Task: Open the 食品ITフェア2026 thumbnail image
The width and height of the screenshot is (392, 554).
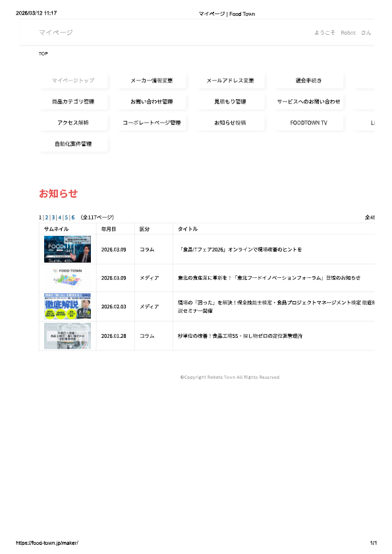Action: point(67,249)
